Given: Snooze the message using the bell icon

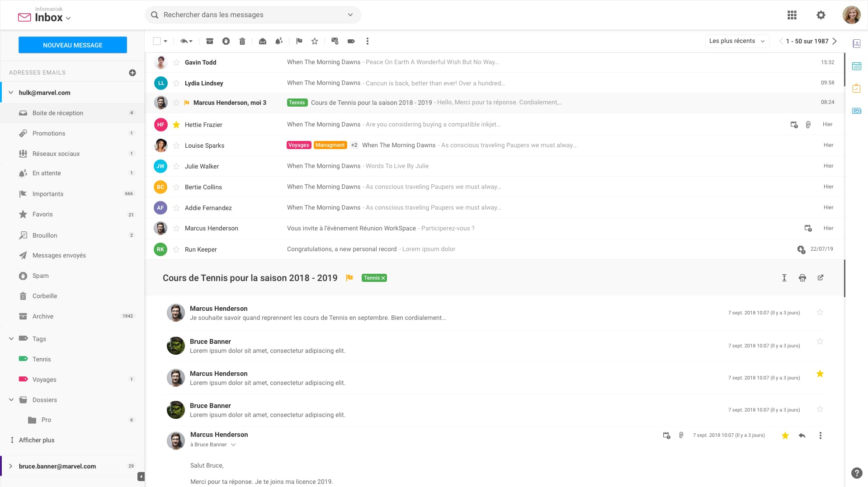Looking at the screenshot, I should [x=278, y=41].
